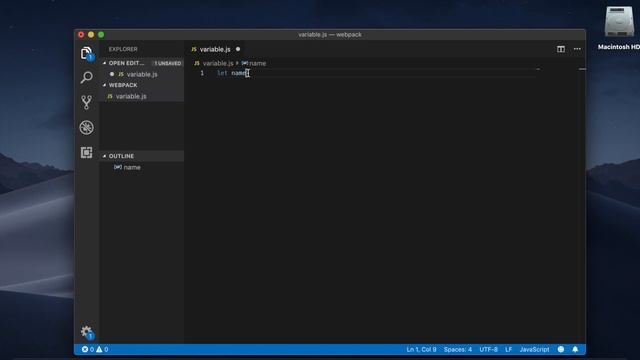Image resolution: width=640 pixels, height=360 pixels.
Task: Open variable.js in the WEBPACK folder
Action: 142,96
